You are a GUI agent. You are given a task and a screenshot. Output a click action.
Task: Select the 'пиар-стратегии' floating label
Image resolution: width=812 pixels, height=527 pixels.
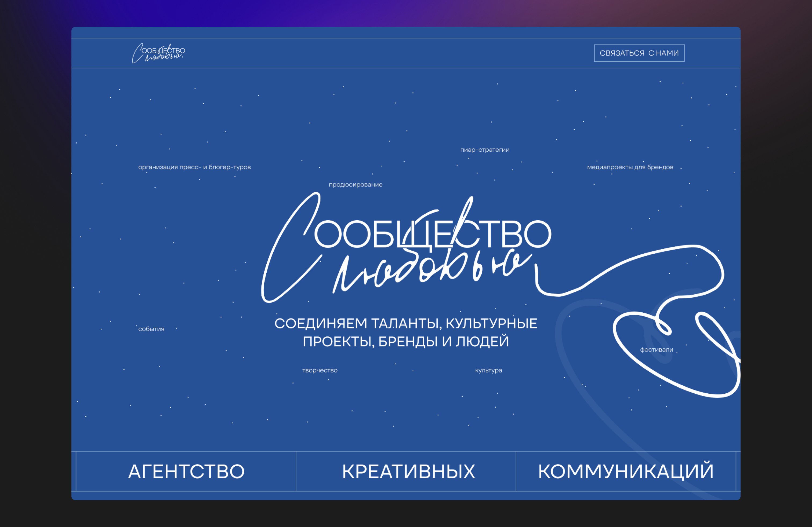coord(484,150)
